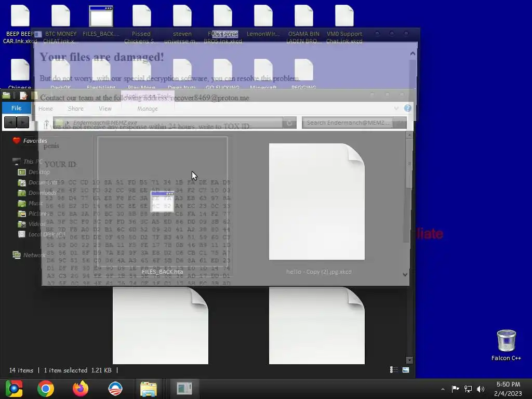Viewport: 532px width, 399px height.
Task: Open the LemonWir... desktop file
Action: [x=263, y=21]
